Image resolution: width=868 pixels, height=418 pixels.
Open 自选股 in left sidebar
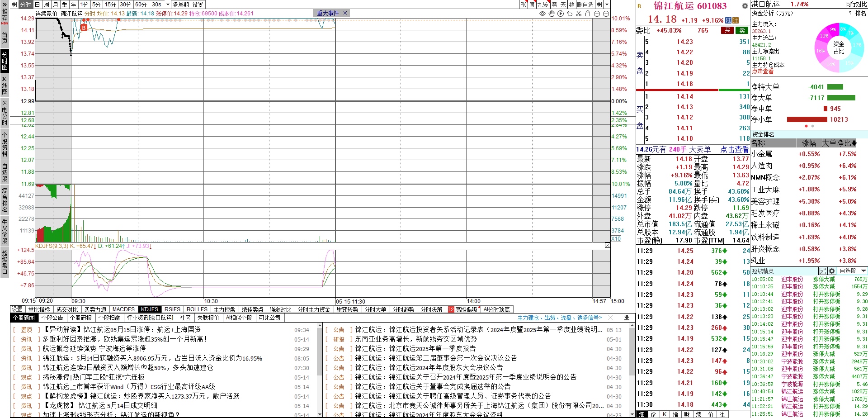[5, 172]
